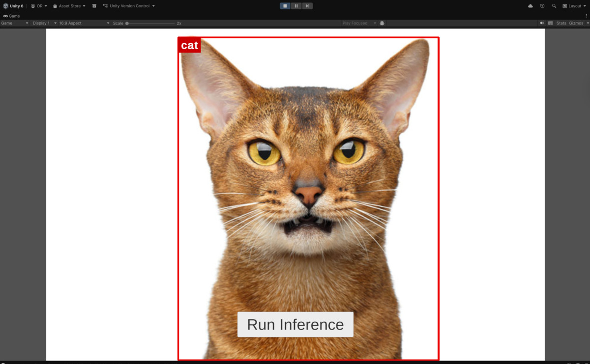Image resolution: width=590 pixels, height=364 pixels.
Task: Click the Run Inference button
Action: pos(295,324)
